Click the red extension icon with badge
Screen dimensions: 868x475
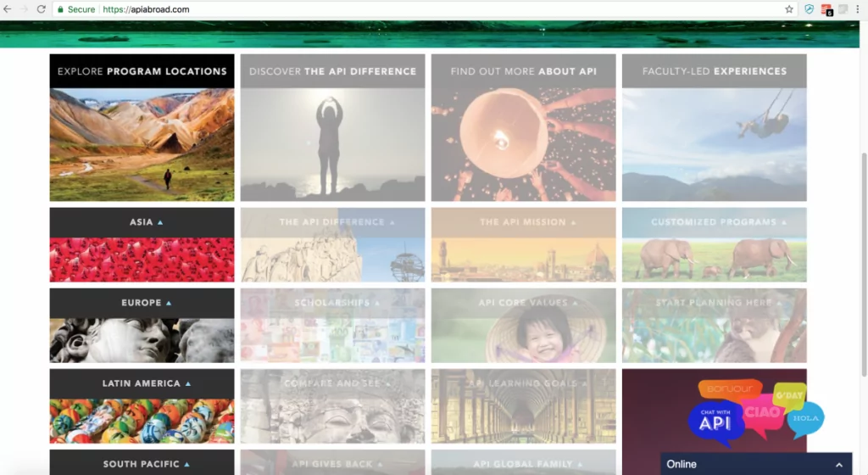(826, 9)
